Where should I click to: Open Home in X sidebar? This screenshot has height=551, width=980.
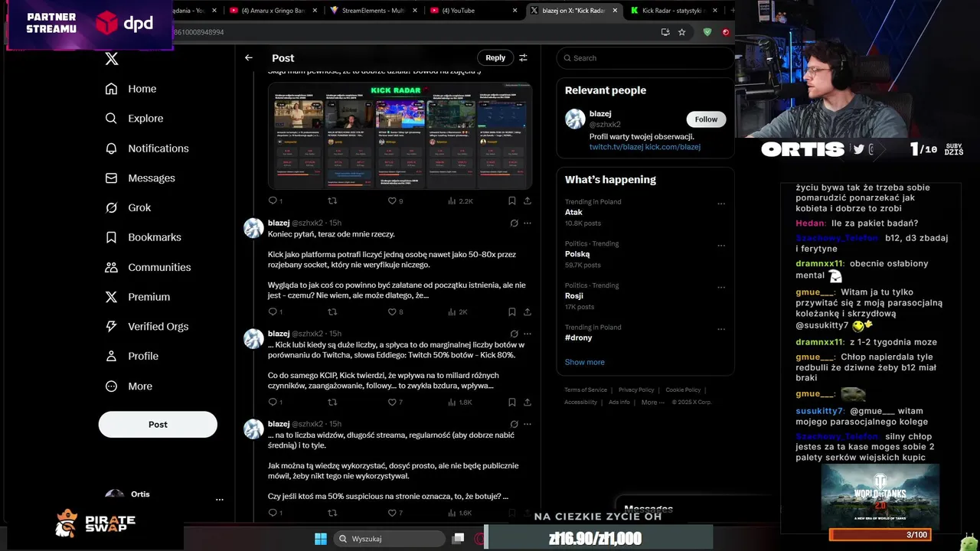(131, 89)
